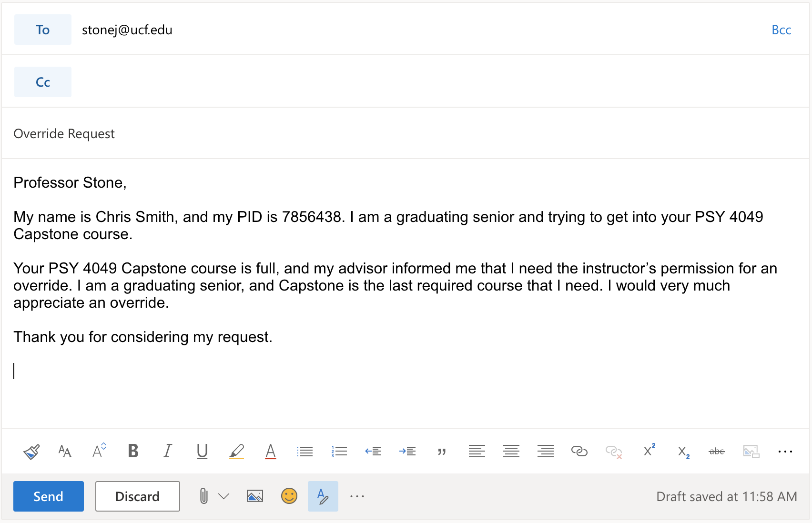Apply quote formatting
The image size is (812, 523).
click(442, 452)
